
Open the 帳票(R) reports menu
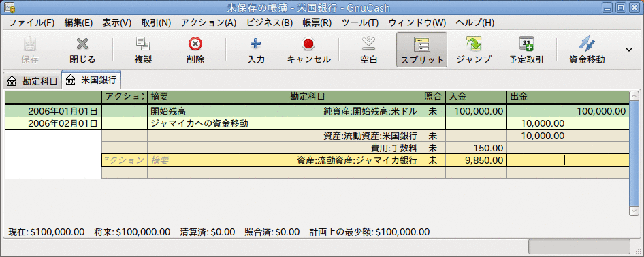[317, 22]
